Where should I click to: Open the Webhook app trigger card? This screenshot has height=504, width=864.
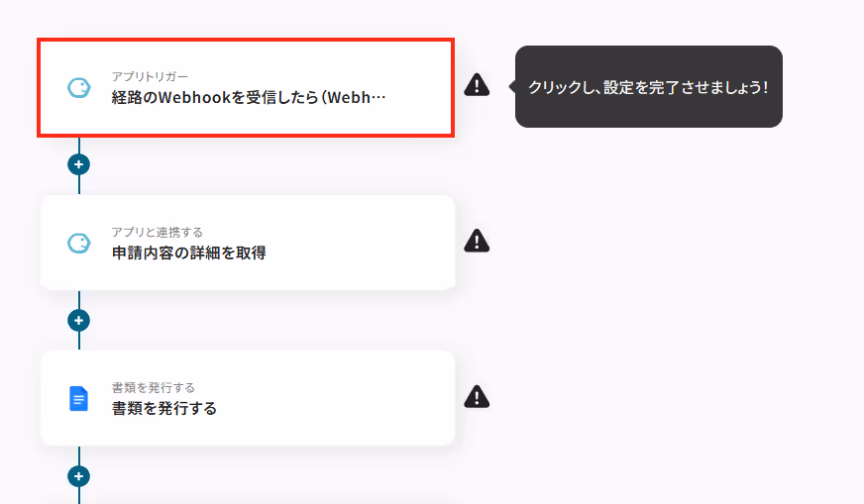(x=246, y=87)
